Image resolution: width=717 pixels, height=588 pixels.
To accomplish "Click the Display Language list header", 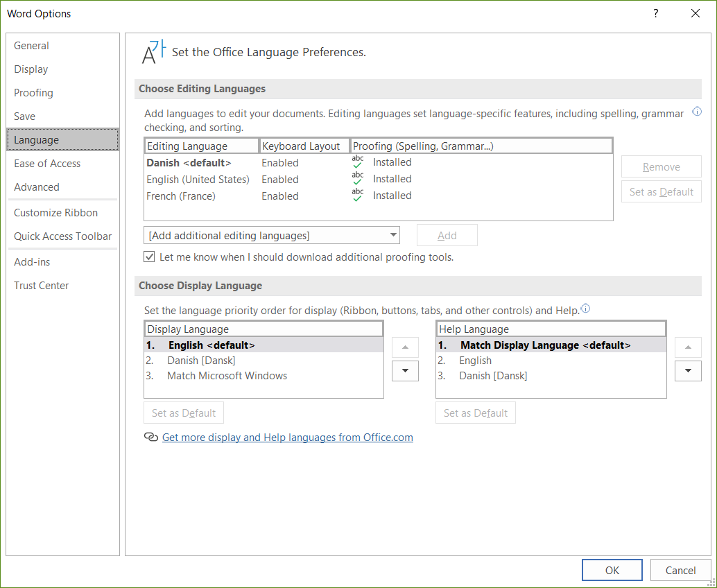I will [264, 329].
